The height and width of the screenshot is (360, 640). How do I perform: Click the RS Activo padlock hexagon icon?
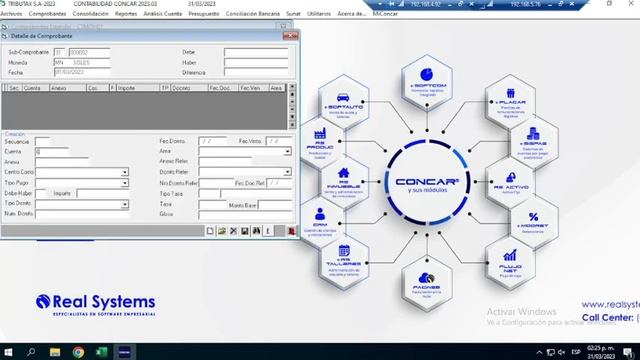click(x=511, y=182)
